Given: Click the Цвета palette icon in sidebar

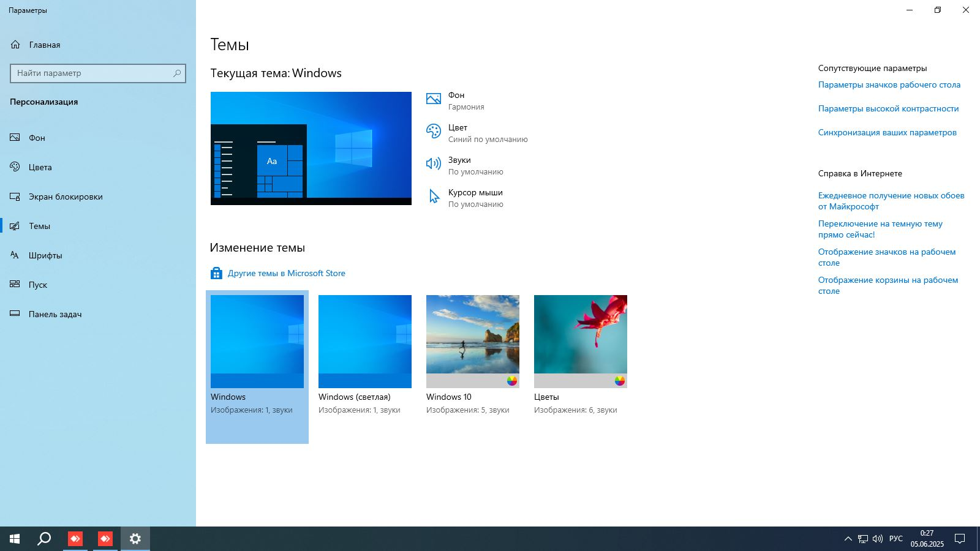Looking at the screenshot, I should coord(15,167).
